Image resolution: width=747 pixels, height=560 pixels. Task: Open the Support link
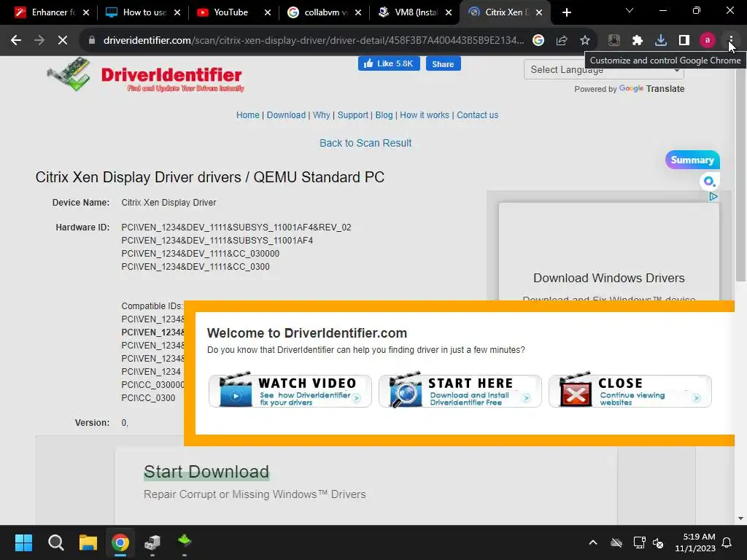pos(352,115)
